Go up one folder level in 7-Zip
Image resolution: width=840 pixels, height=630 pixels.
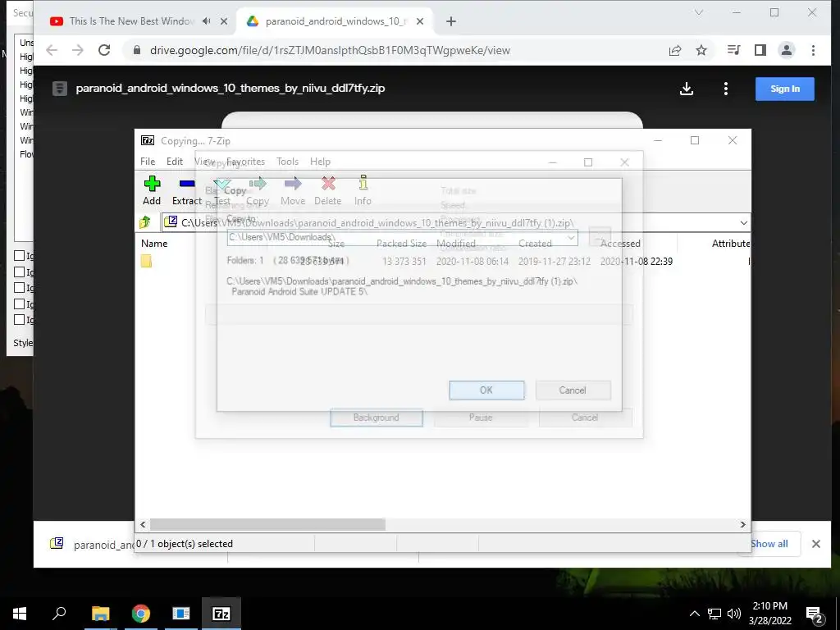(x=145, y=221)
